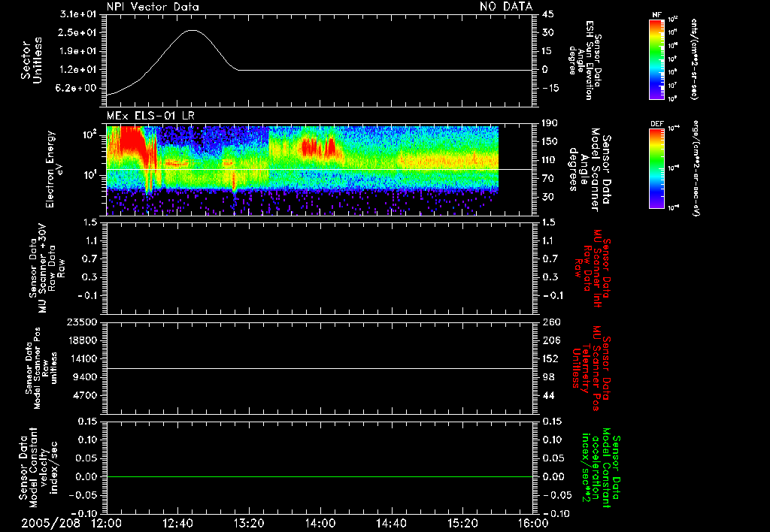Screen dimensions: 770x532
Task: Select the 'NPI Vector Data' panel title
Action: click(x=153, y=7)
